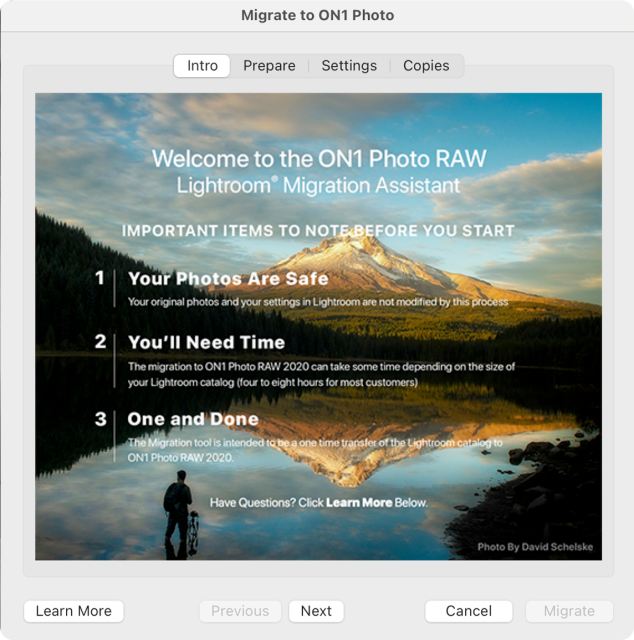Click 'IMPORTANT ITEMS TO NOTE BEFORE YOU START' text
The height and width of the screenshot is (640, 634).
tap(318, 231)
